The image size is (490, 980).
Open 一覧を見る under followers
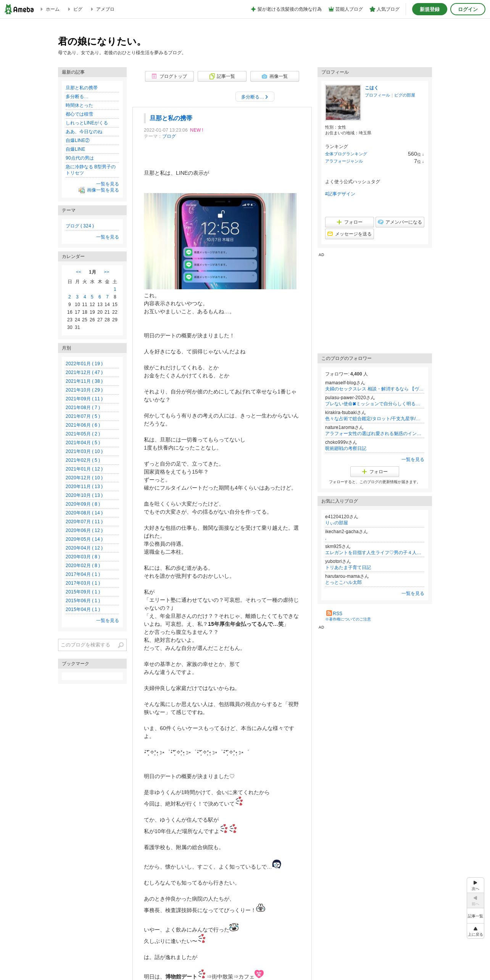tap(413, 459)
